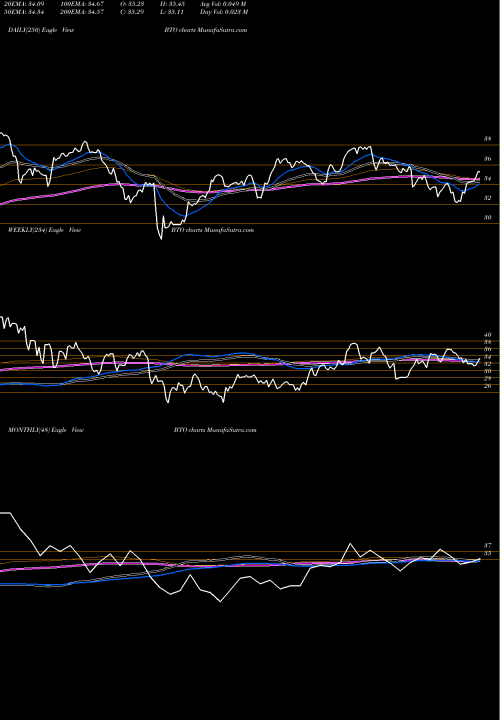The width and height of the screenshot is (500, 720).
Task: Click the 36 axis label on daily chart
Action: pos(488,159)
